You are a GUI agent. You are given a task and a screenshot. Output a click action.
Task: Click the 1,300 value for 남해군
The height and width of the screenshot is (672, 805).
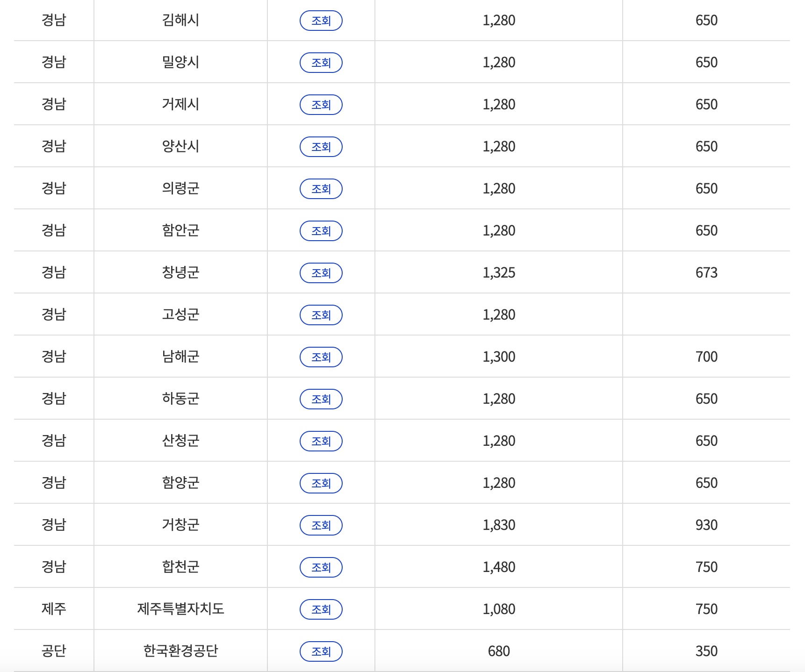pyautogui.click(x=499, y=357)
